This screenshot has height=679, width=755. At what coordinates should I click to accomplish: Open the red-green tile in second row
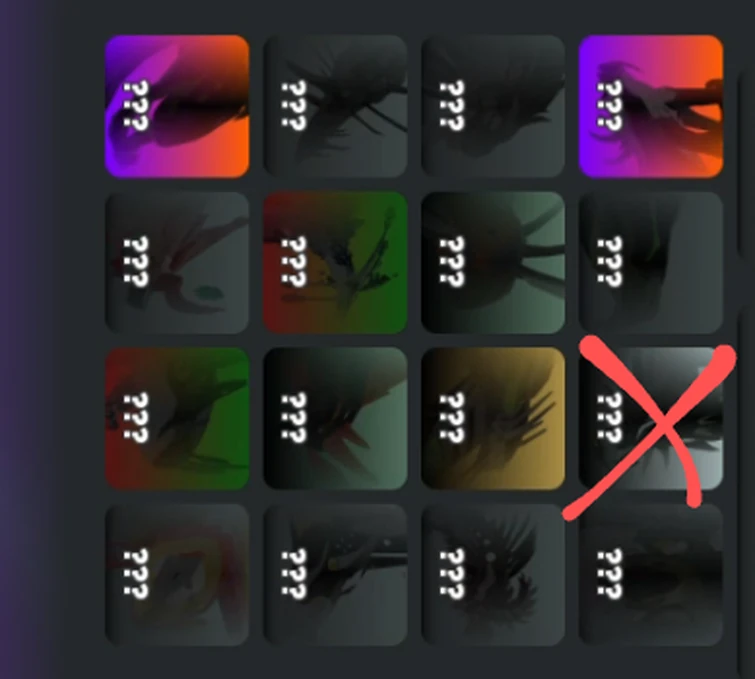[335, 262]
